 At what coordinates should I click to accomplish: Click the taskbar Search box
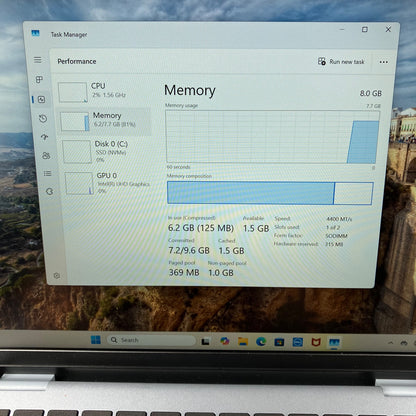coord(152,340)
